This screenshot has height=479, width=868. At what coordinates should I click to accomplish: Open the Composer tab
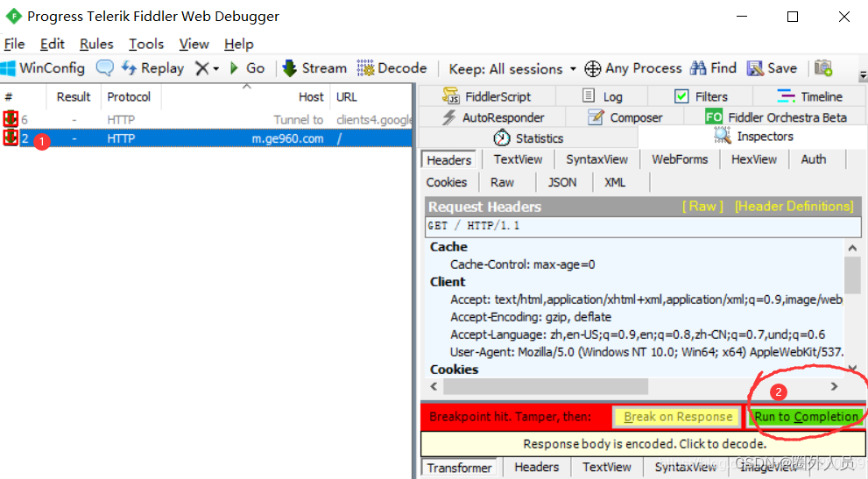point(625,117)
